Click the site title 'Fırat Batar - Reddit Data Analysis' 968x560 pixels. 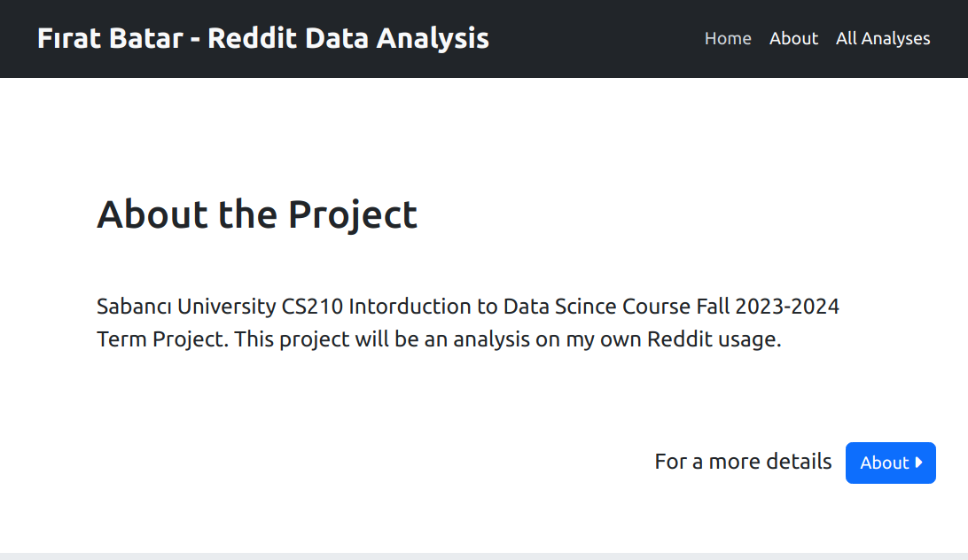[263, 38]
